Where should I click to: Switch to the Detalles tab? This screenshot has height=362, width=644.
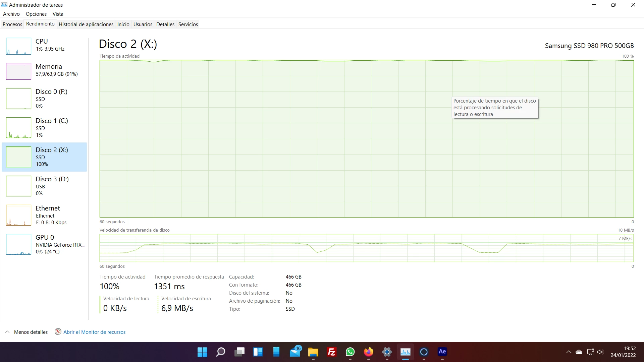[x=165, y=24]
